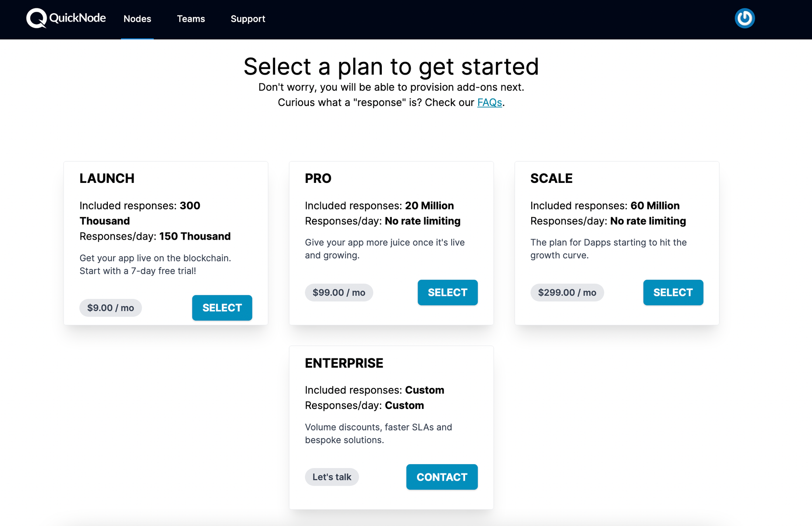812x526 pixels.
Task: Click CONTACT for the Enterprise plan
Action: click(x=442, y=477)
